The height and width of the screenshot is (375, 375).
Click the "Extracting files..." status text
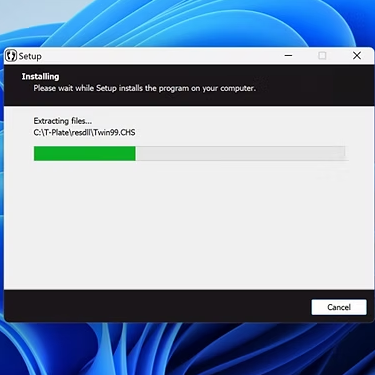[x=63, y=121]
